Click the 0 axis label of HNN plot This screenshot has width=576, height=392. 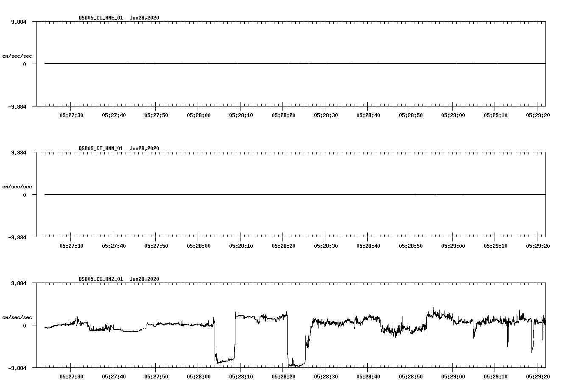click(25, 195)
